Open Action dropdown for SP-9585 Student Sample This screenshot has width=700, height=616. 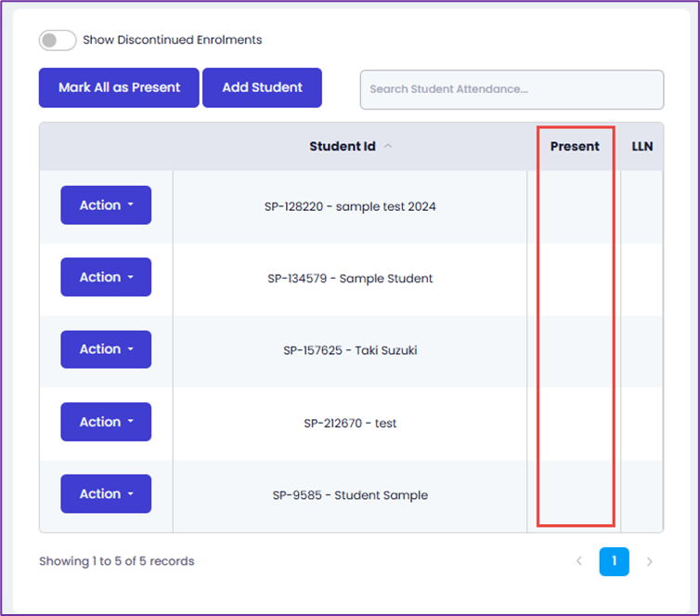click(106, 493)
